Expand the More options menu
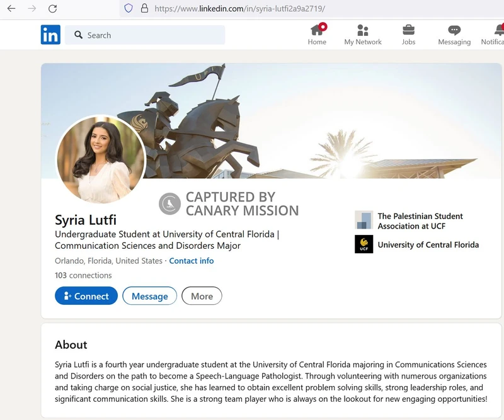504x420 pixels. (x=202, y=296)
